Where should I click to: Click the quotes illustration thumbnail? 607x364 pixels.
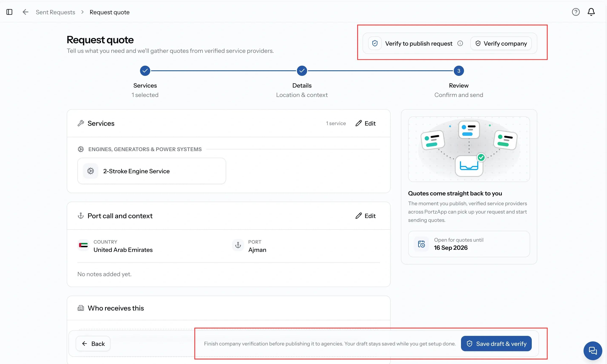[469, 149]
